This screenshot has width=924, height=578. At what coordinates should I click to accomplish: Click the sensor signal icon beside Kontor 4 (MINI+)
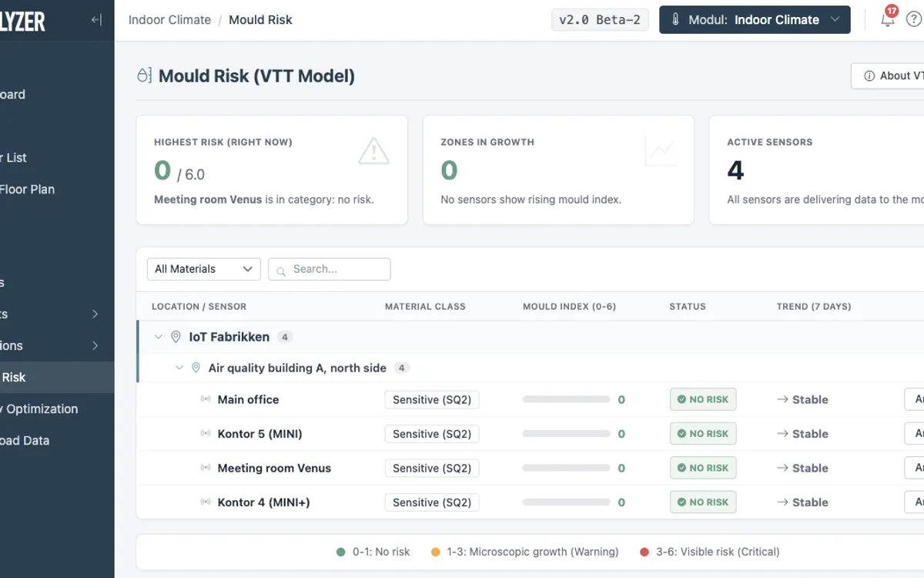point(206,502)
